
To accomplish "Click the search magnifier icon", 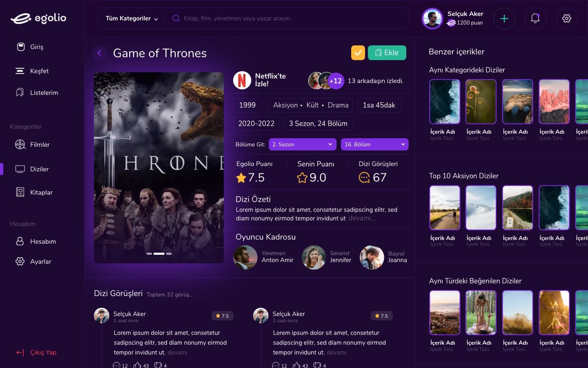I will pos(176,18).
